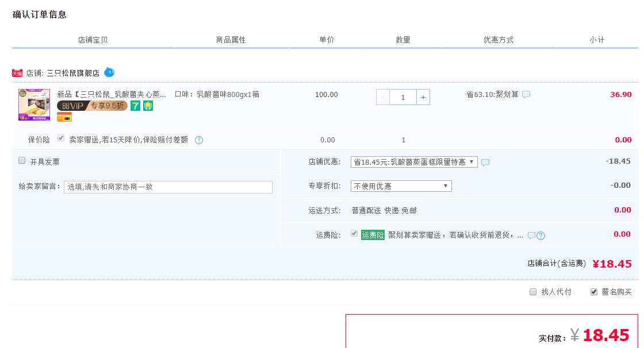This screenshot has width=644, height=348.
Task: Click the 给卖家留言 message field
Action: 168,187
